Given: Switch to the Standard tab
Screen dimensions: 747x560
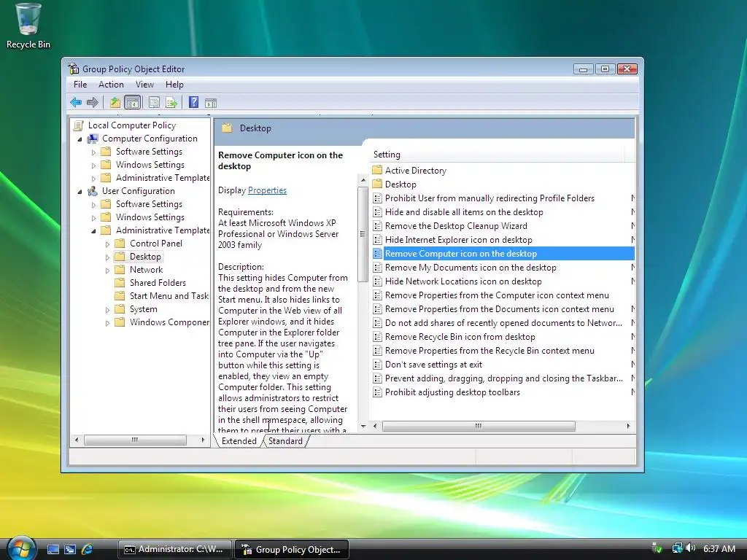Looking at the screenshot, I should point(285,441).
